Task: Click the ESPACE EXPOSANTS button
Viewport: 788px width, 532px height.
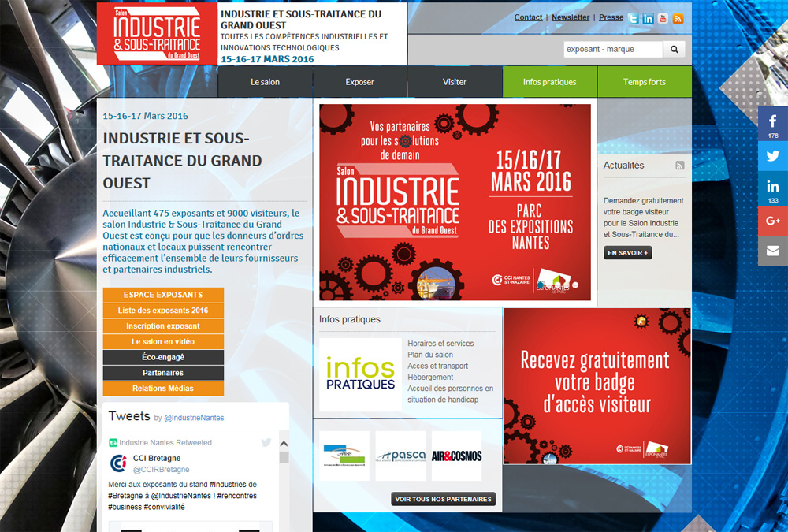Action: click(x=163, y=295)
